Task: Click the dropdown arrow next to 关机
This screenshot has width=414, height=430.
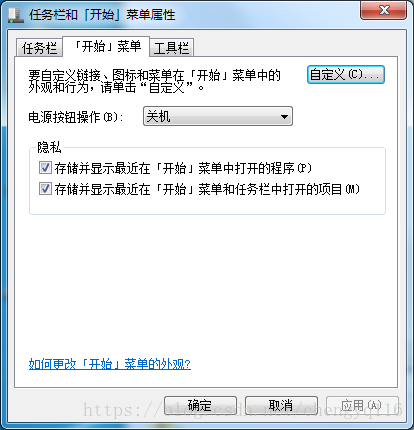Action: pyautogui.click(x=284, y=117)
